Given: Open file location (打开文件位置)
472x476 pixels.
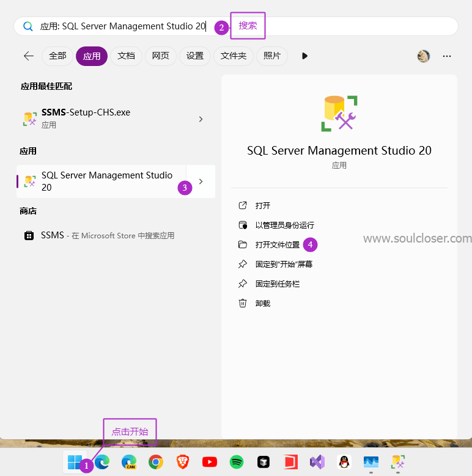Looking at the screenshot, I should (x=269, y=244).
